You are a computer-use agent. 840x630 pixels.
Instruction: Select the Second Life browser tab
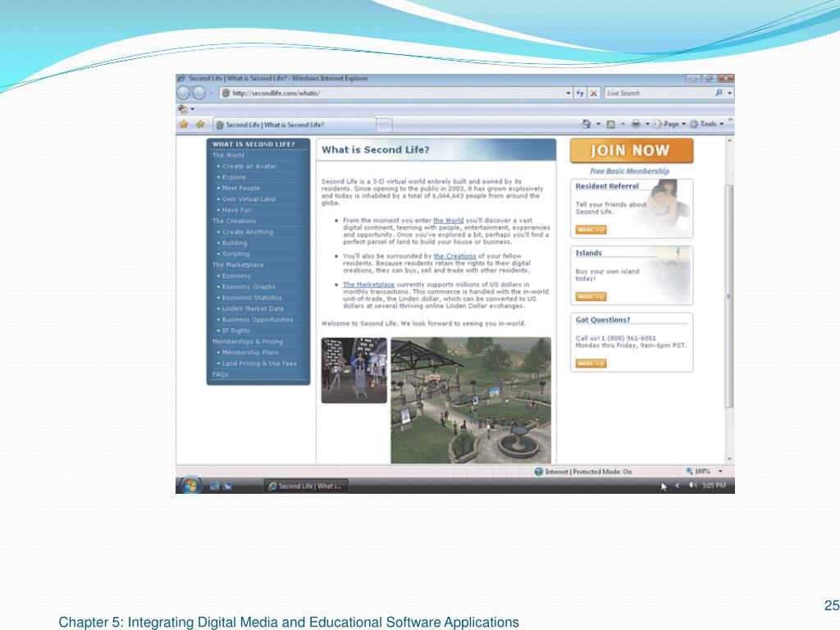point(294,125)
